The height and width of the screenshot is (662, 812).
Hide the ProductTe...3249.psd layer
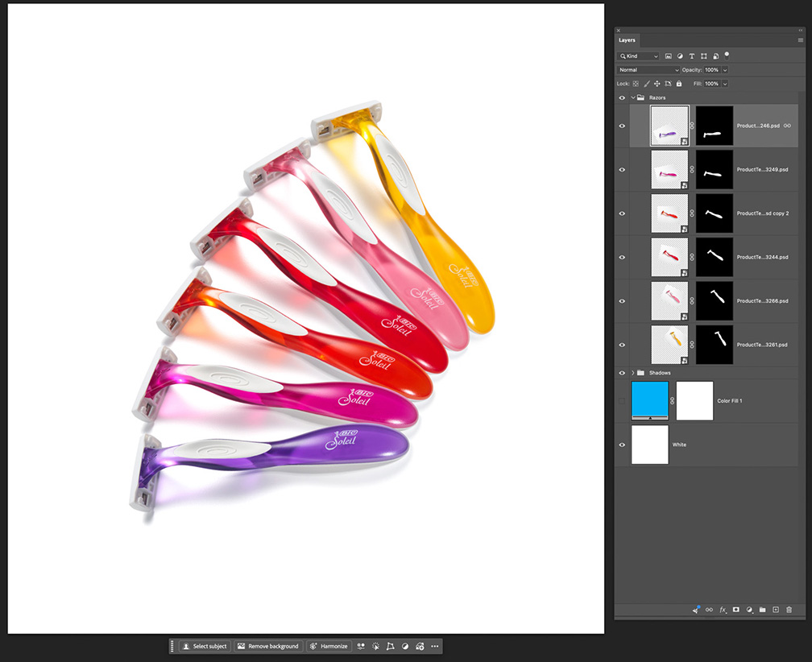622,170
